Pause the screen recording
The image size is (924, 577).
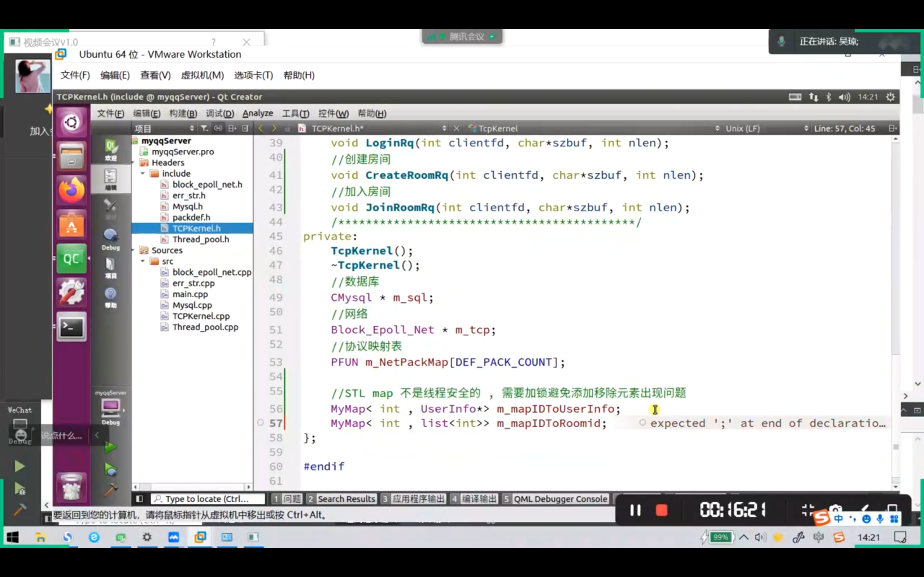click(635, 510)
